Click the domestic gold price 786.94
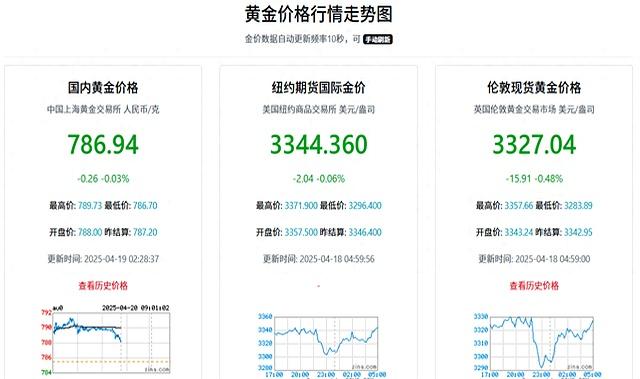The height and width of the screenshot is (379, 640). pos(103,144)
